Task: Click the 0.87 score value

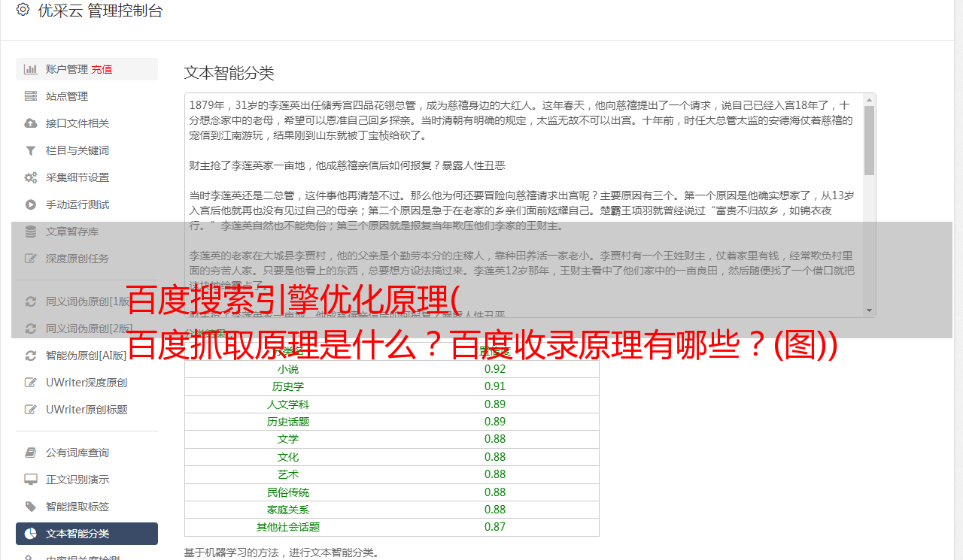Action: (x=495, y=527)
